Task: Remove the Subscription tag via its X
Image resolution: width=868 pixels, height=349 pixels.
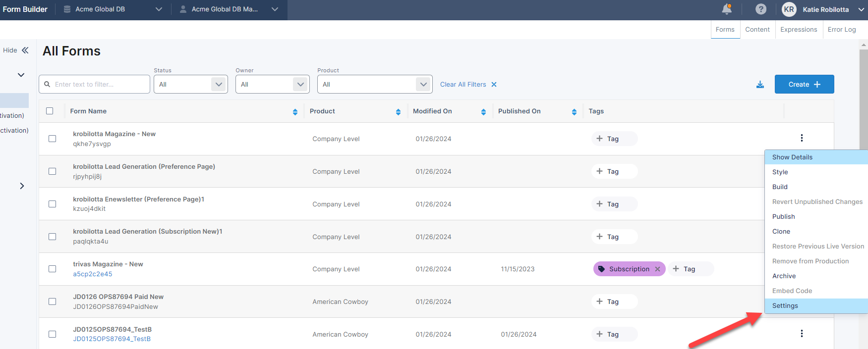Action: point(657,269)
